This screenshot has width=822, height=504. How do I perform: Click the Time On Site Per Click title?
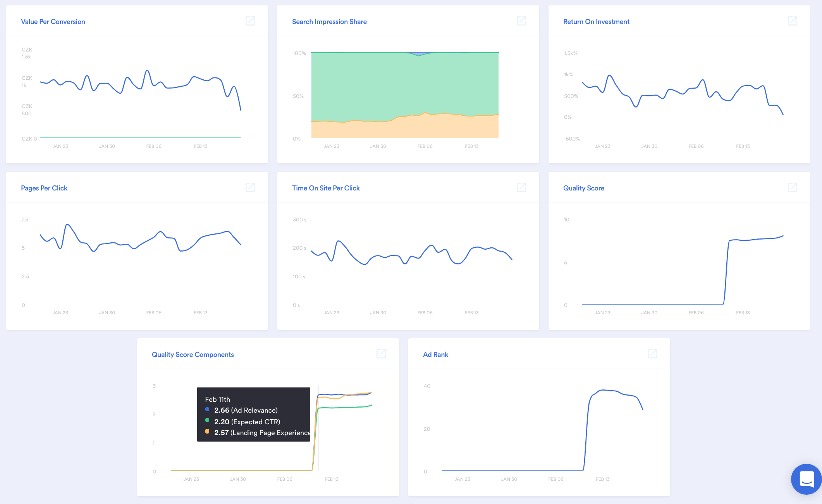[x=326, y=188]
